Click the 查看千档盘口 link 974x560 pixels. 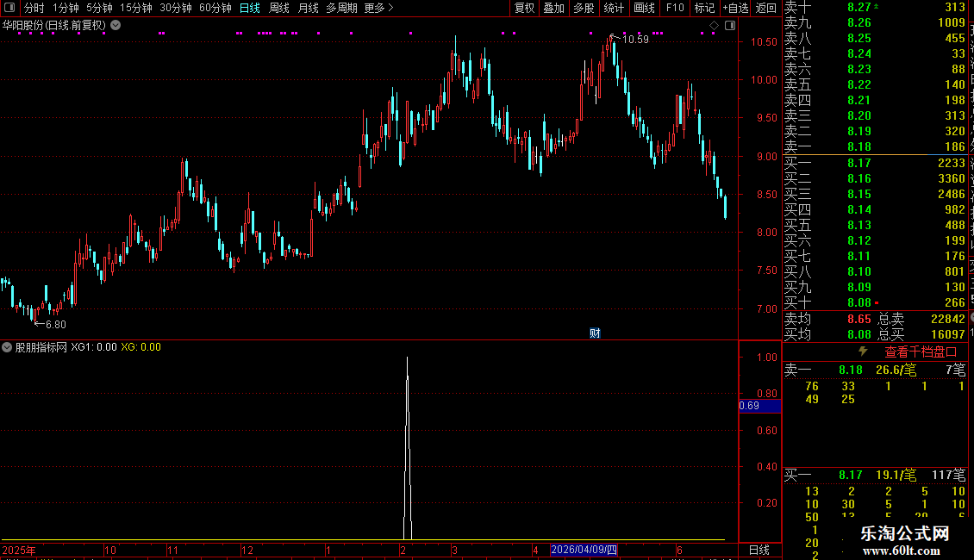pyautogui.click(x=921, y=352)
